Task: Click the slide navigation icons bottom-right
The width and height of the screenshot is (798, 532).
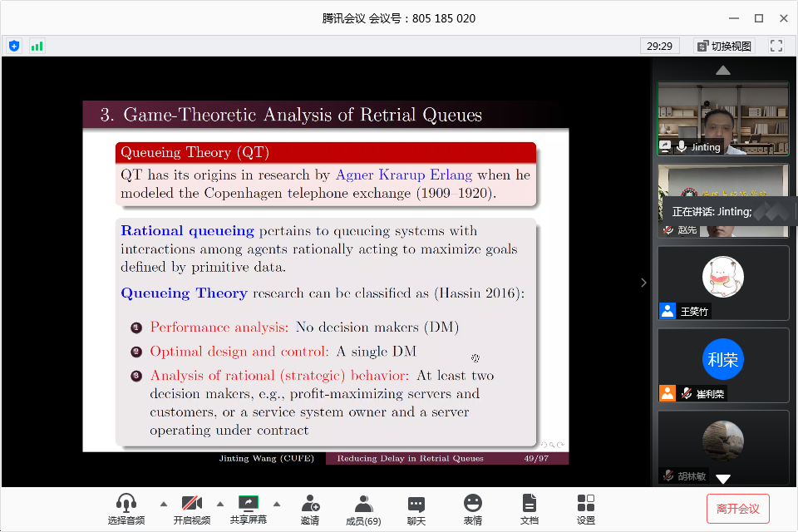Action: coord(552,445)
